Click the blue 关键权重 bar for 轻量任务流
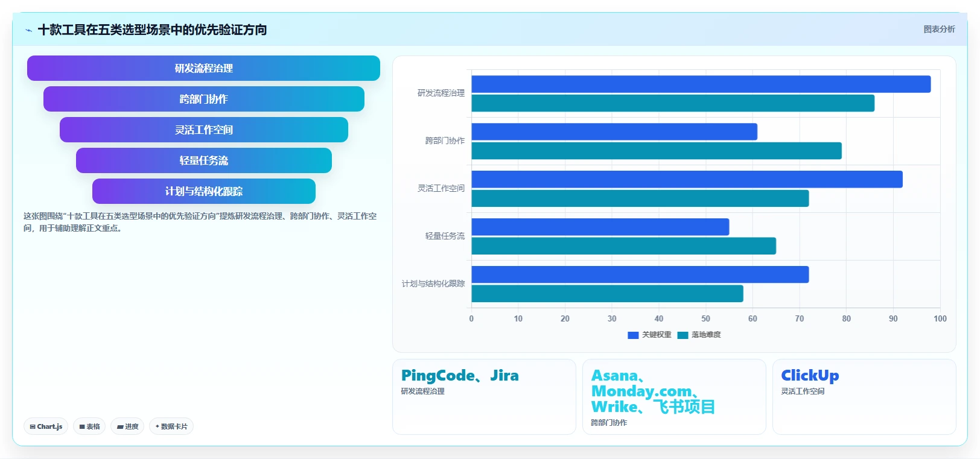This screenshot has width=980, height=459. coord(600,227)
